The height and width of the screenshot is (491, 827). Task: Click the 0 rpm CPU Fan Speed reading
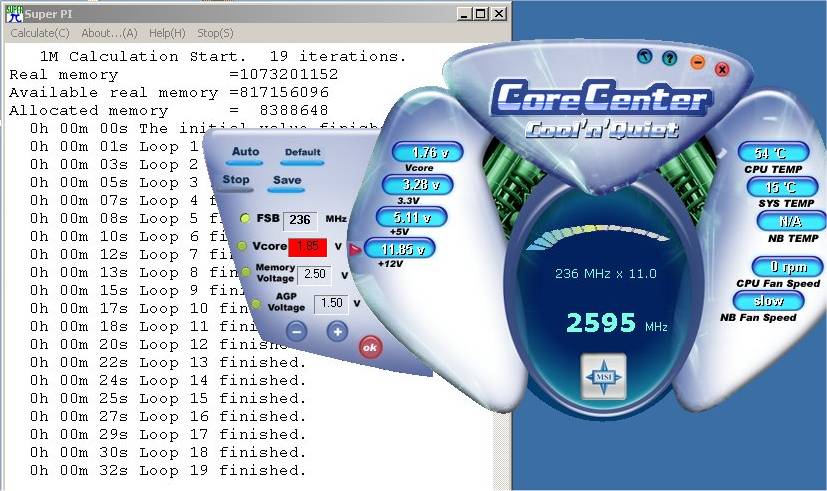tap(787, 267)
